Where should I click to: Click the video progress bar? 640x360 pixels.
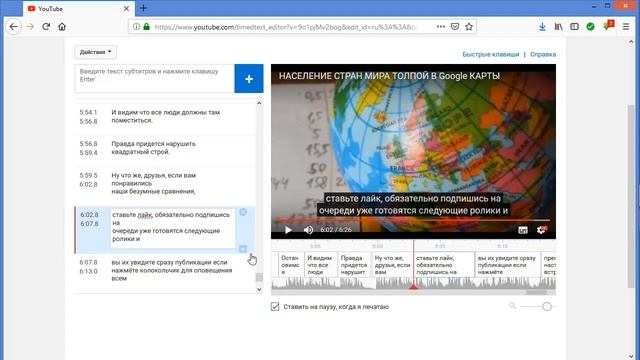coord(413,220)
